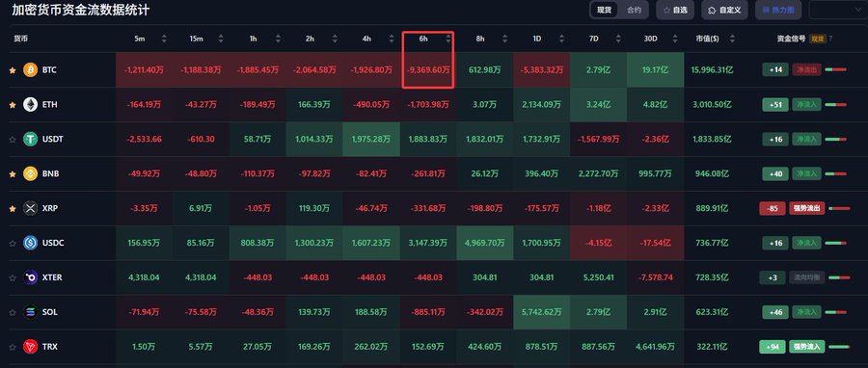Sort by 30D column arrows
Screen dimensions: 868x368
pyautogui.click(x=675, y=39)
